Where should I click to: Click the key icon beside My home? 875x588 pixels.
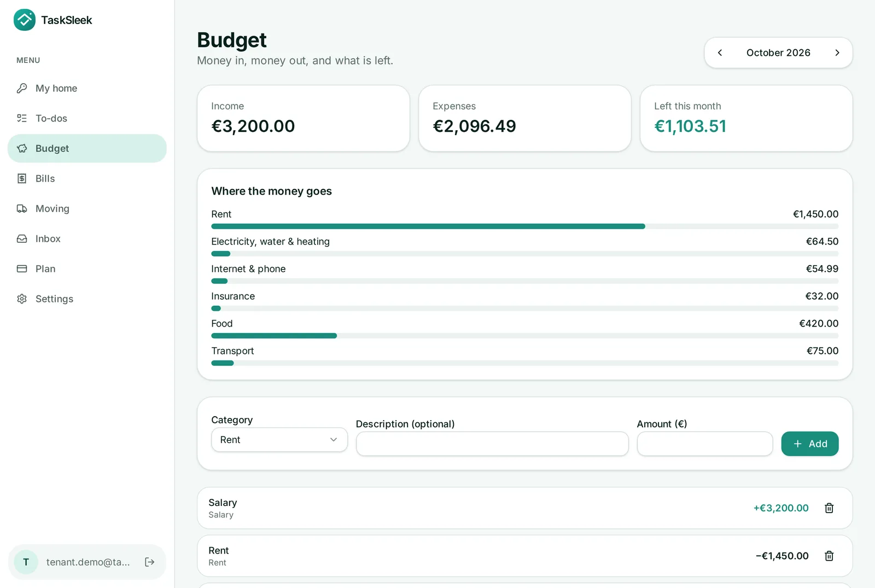click(22, 88)
